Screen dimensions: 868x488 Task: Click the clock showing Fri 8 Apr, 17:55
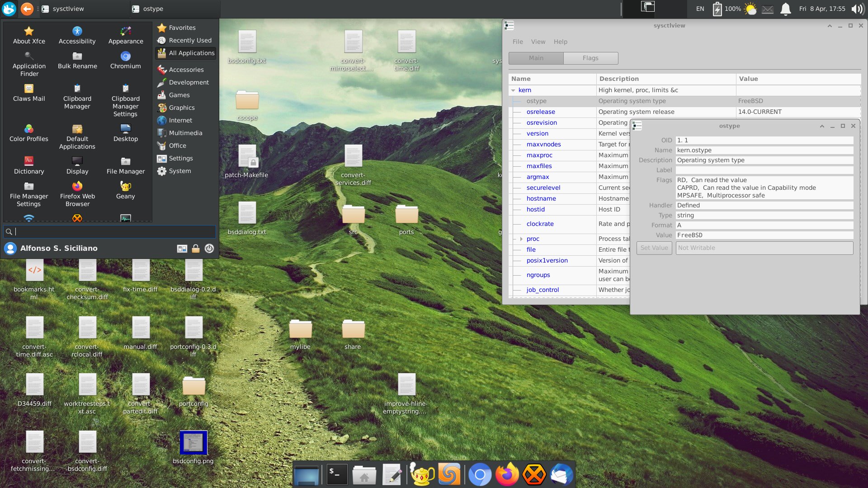click(x=822, y=9)
